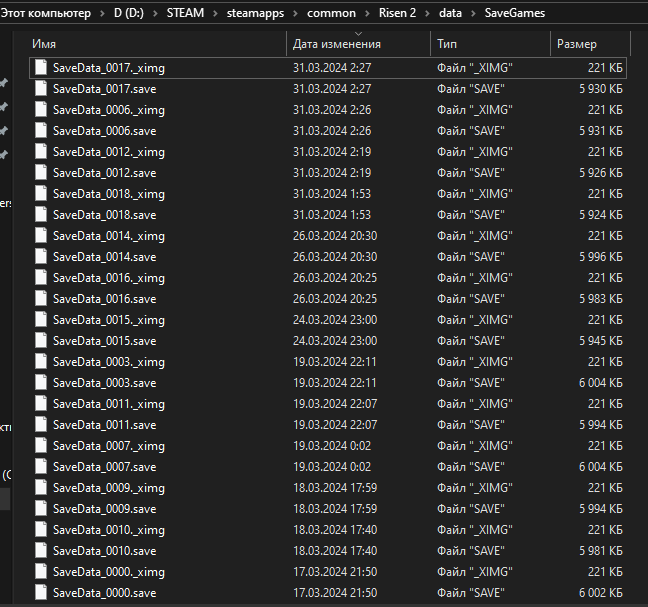
Task: Click the date 26.03.2024 20:30 of SaveData_0014.save
Action: (335, 257)
